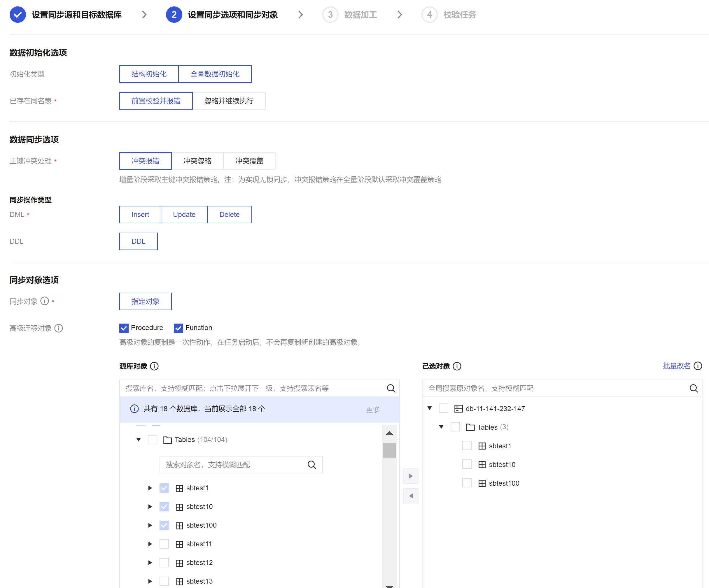Screen dimensions: 709x588
Task: Click the move-left arrow transfer button
Action: (411, 496)
